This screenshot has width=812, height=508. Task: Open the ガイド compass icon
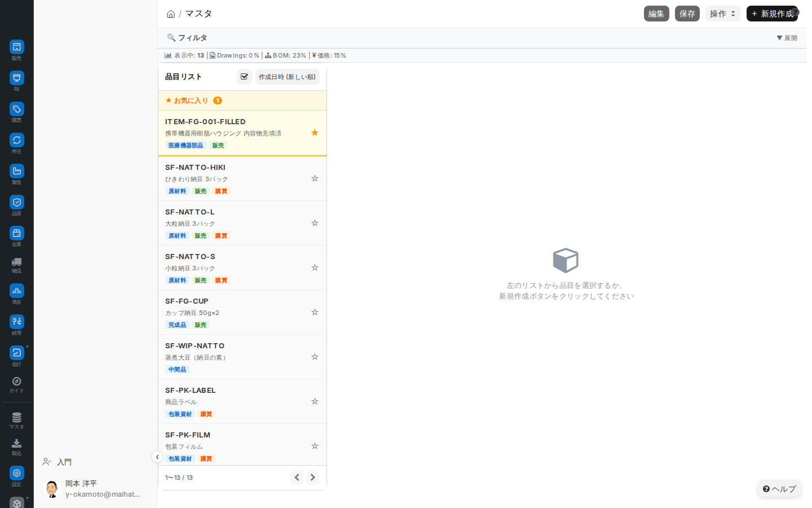tap(17, 382)
